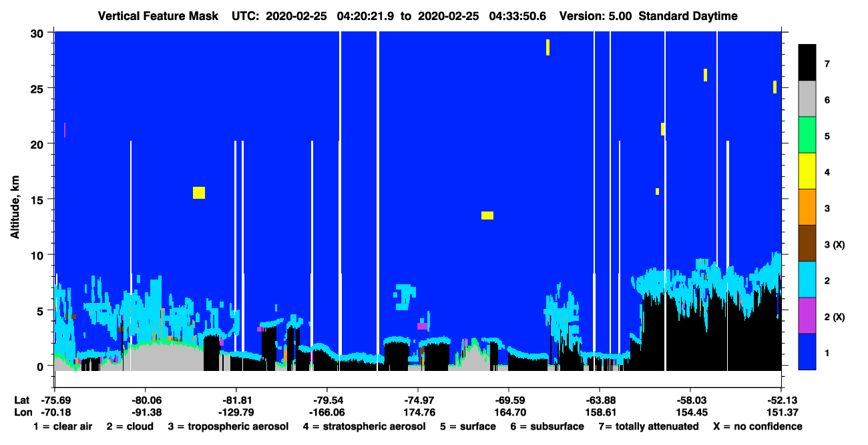Click the end time '04:33:50.6' in title
This screenshot has width=868, height=445.
(517, 16)
